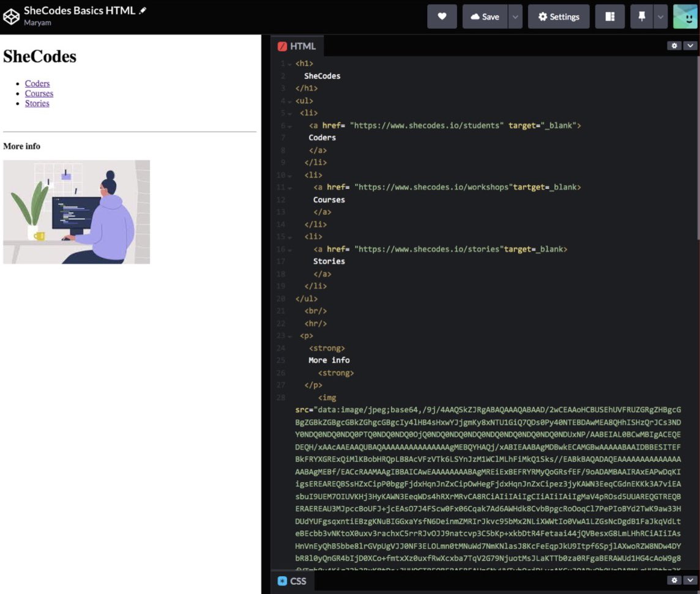Open the Save options dropdown arrow
Image resolution: width=700 pixels, height=594 pixels.
(515, 17)
